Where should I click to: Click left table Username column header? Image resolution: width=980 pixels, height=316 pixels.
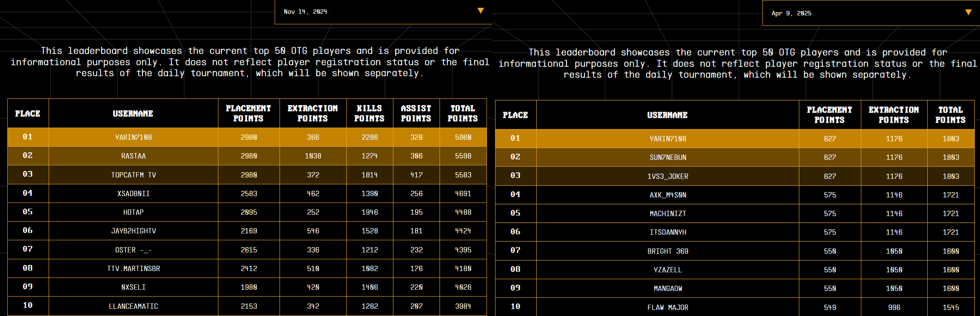(133, 114)
